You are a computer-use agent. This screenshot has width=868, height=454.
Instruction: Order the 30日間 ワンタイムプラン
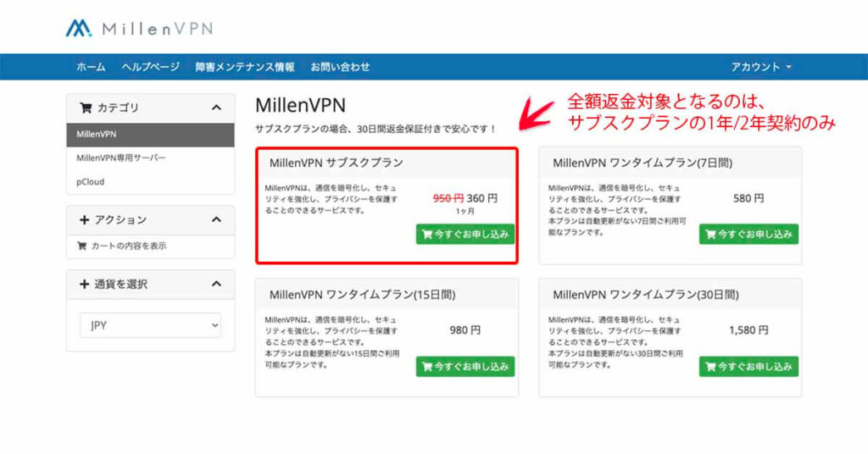pyautogui.click(x=749, y=367)
